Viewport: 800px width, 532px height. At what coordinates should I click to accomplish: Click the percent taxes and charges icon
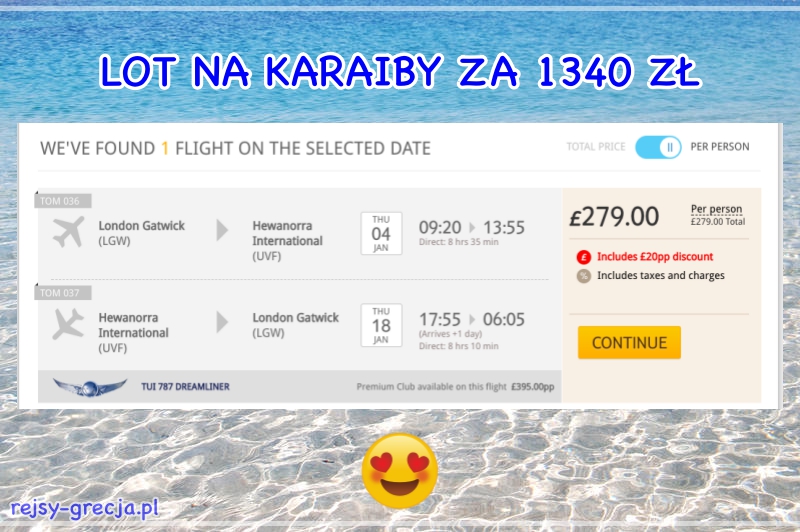pyautogui.click(x=584, y=276)
